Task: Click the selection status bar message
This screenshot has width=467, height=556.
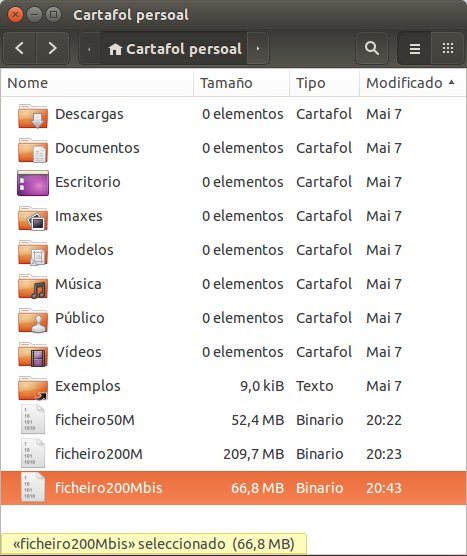Action: point(154,544)
